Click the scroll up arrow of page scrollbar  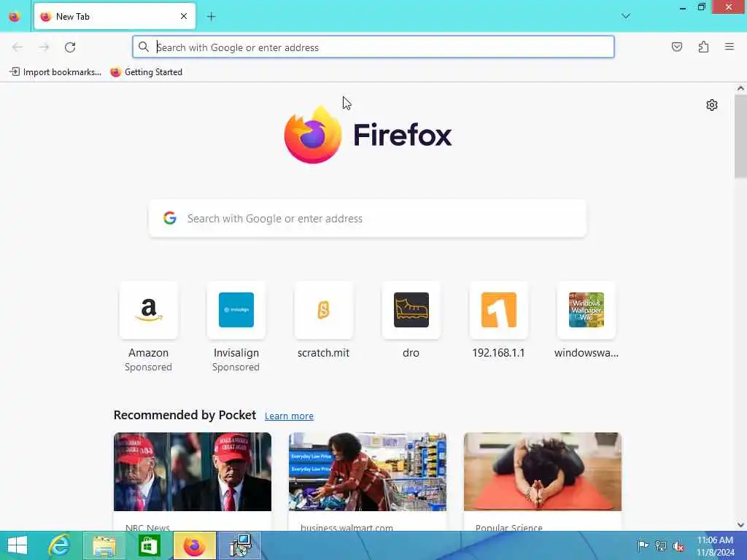coord(740,88)
